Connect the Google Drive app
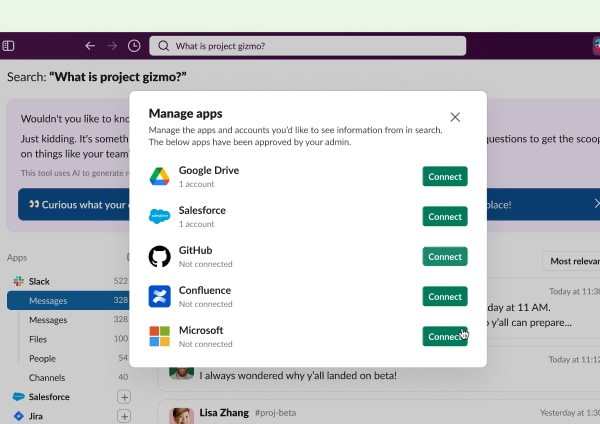Screen dimensions: 600x424 [x=445, y=177]
